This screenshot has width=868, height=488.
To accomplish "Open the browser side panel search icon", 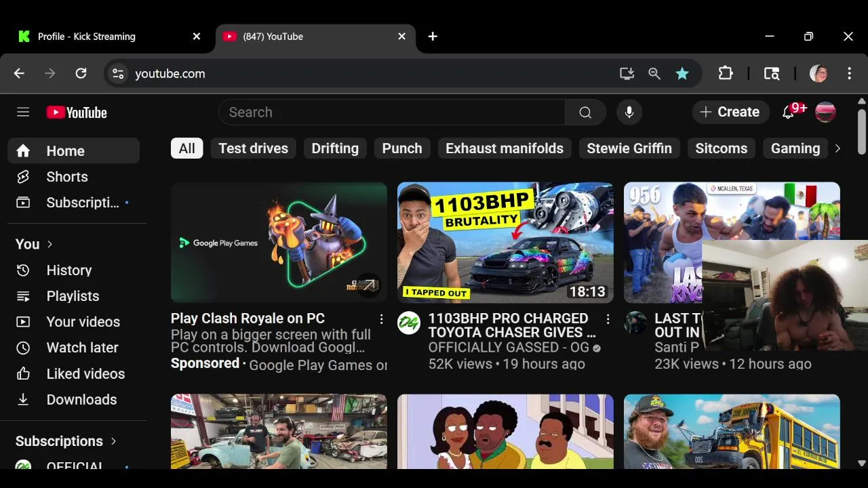I will coord(772,73).
